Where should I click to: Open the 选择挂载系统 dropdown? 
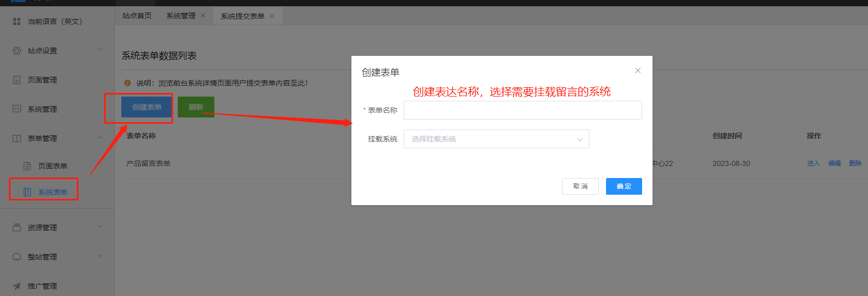pyautogui.click(x=496, y=139)
